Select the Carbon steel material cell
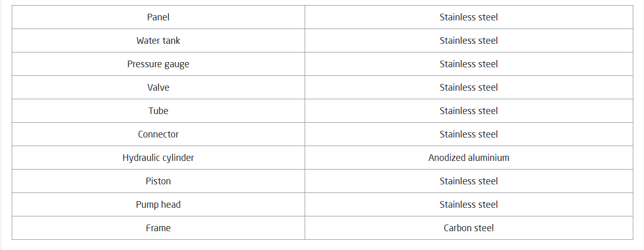The width and height of the screenshot is (644, 250). click(469, 228)
